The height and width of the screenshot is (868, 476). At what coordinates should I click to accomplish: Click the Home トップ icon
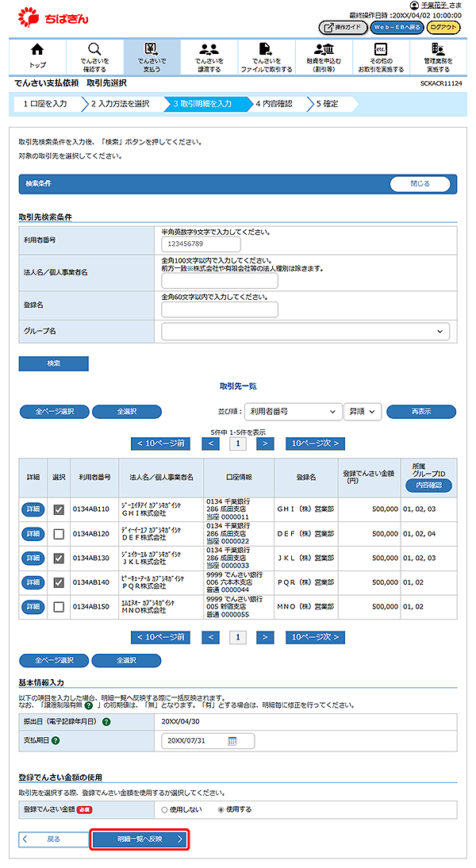pos(36,51)
